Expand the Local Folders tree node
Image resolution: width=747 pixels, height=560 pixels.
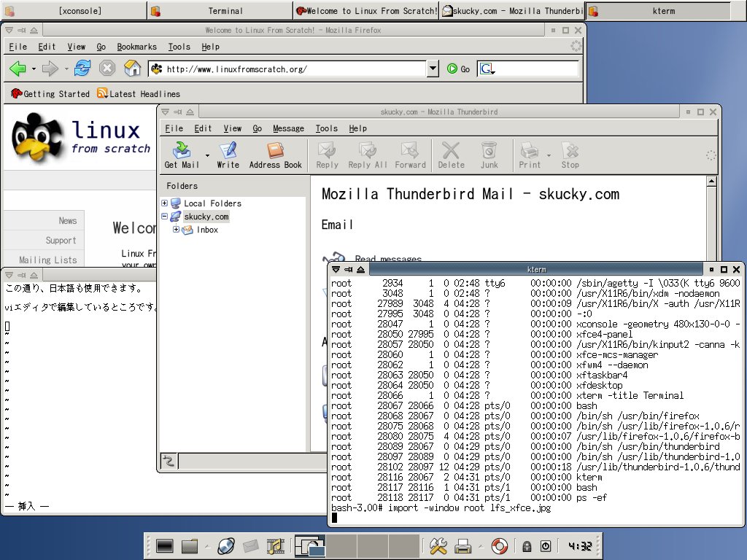click(x=164, y=203)
